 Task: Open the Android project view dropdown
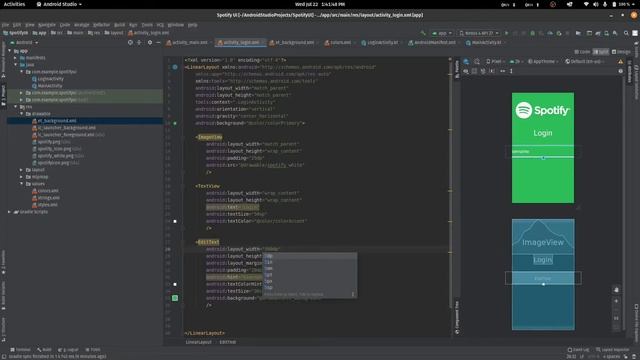coord(24,42)
